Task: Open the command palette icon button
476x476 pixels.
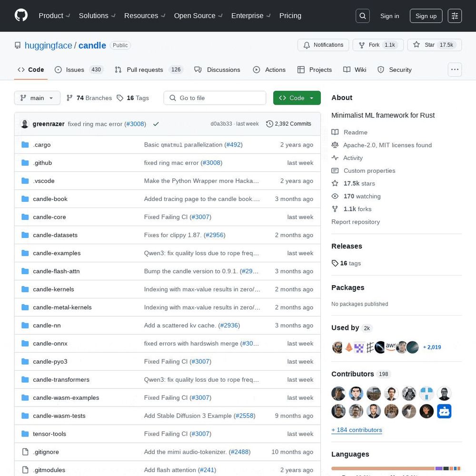Action: 455,16
